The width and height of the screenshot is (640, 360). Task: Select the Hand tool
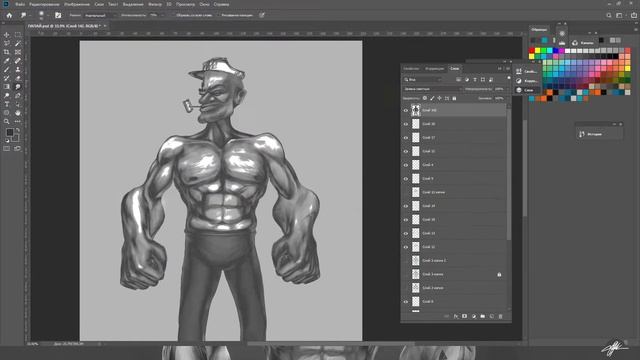[x=18, y=113]
